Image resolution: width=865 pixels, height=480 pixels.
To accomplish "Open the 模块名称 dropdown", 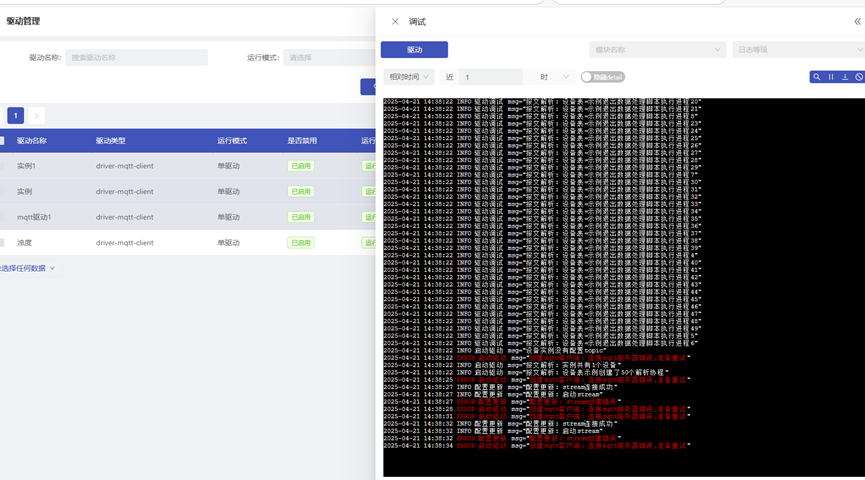I will (x=657, y=49).
